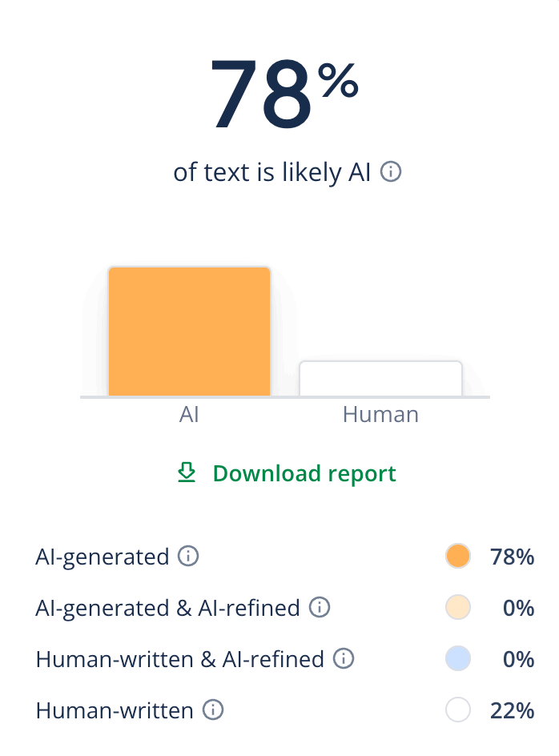Click the light blue Human-written & AI-refined dot

458,658
